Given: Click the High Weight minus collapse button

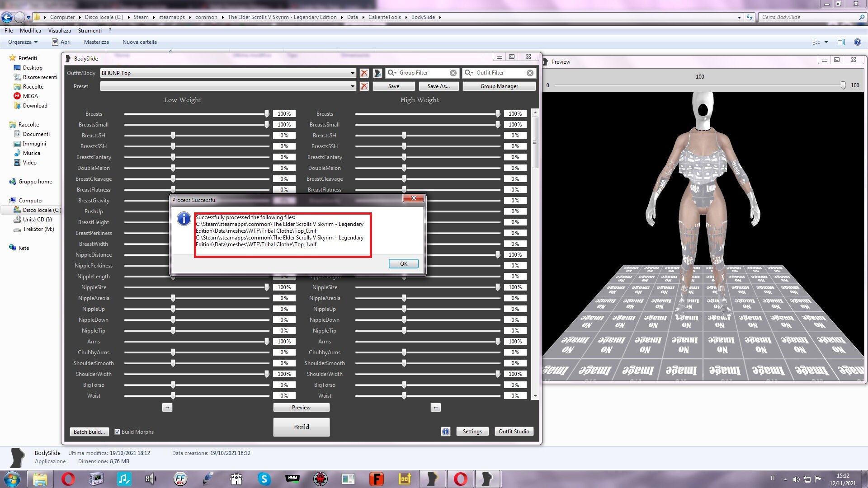Looking at the screenshot, I should tap(436, 408).
